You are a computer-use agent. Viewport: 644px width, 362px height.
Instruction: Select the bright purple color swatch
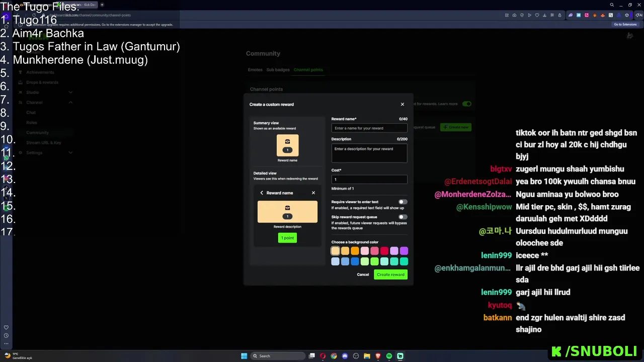pos(404,251)
